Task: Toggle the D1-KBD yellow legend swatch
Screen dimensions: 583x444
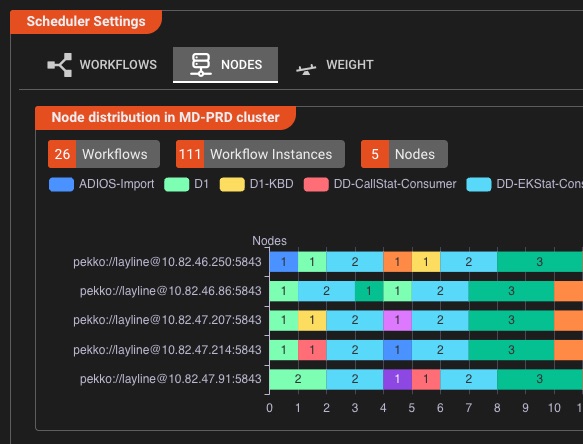Action: [232, 184]
